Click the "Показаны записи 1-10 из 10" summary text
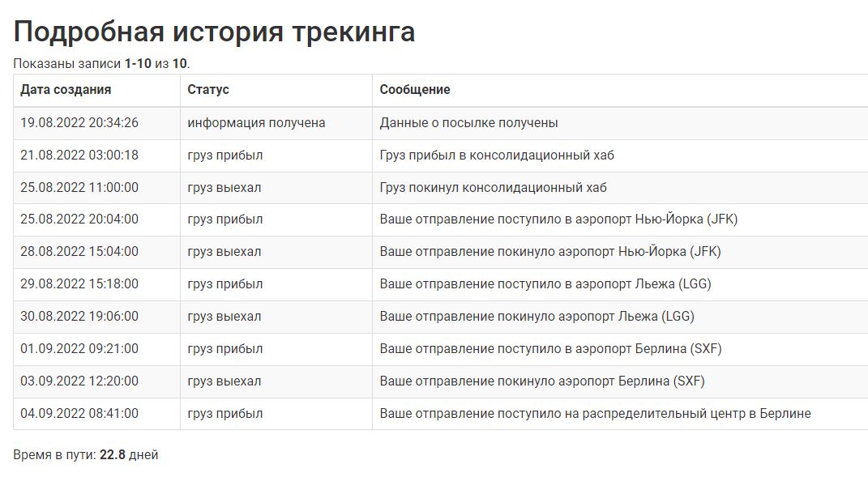The image size is (868, 477). pos(101,63)
